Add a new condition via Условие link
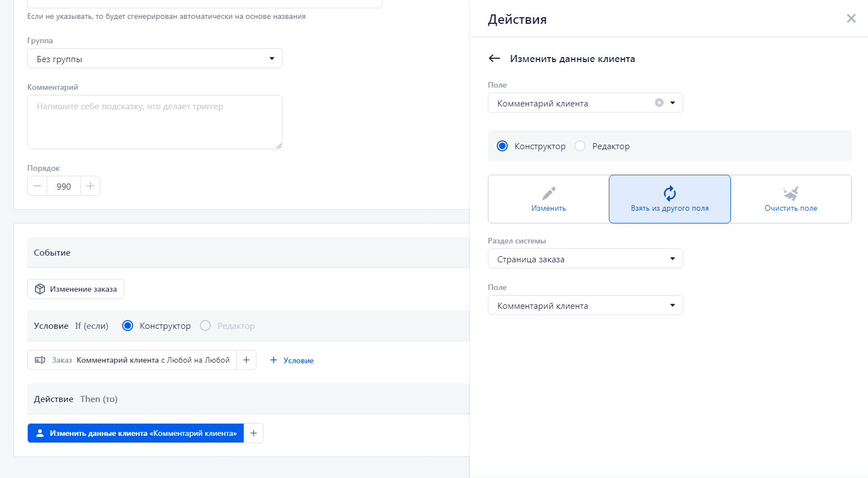Screen dimensions: 868x478 [x=292, y=360]
